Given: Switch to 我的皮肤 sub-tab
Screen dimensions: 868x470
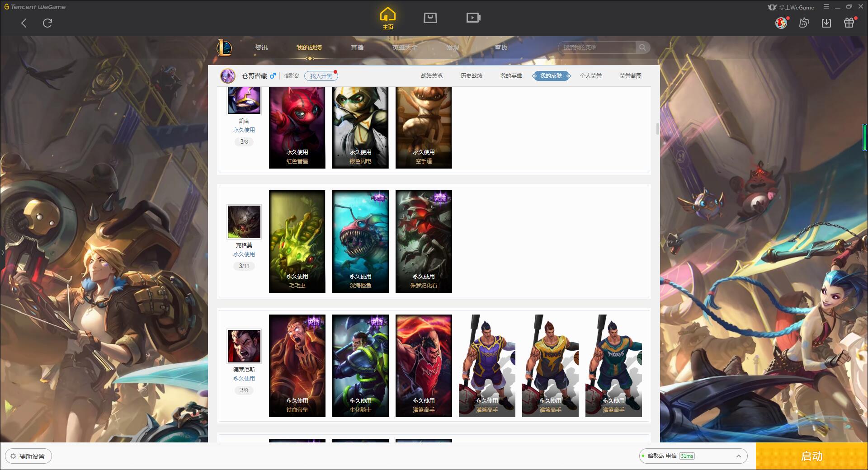Looking at the screenshot, I should (551, 76).
